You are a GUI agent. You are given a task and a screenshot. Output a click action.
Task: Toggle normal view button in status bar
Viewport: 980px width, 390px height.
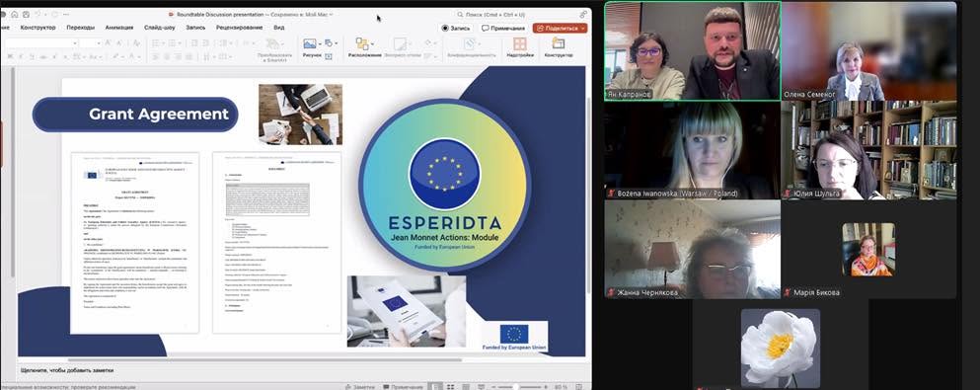[x=436, y=387]
